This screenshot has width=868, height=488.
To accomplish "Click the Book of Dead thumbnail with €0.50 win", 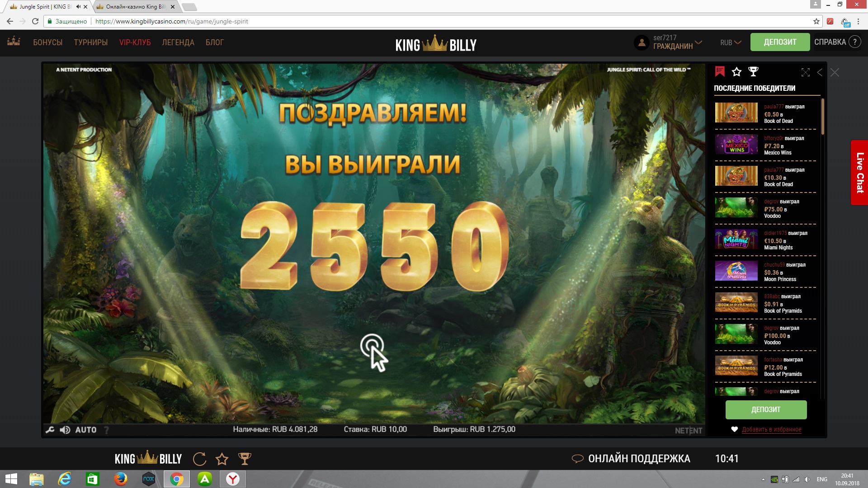I will (736, 113).
